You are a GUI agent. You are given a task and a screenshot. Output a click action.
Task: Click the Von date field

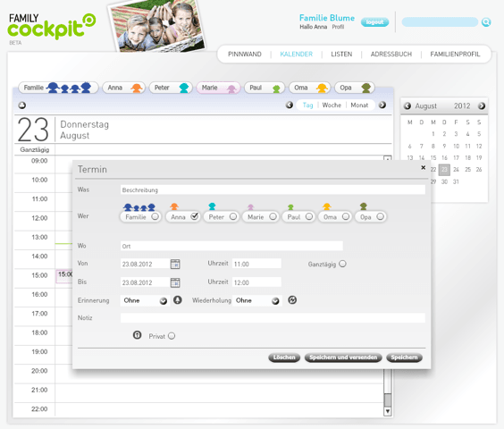click(x=145, y=264)
